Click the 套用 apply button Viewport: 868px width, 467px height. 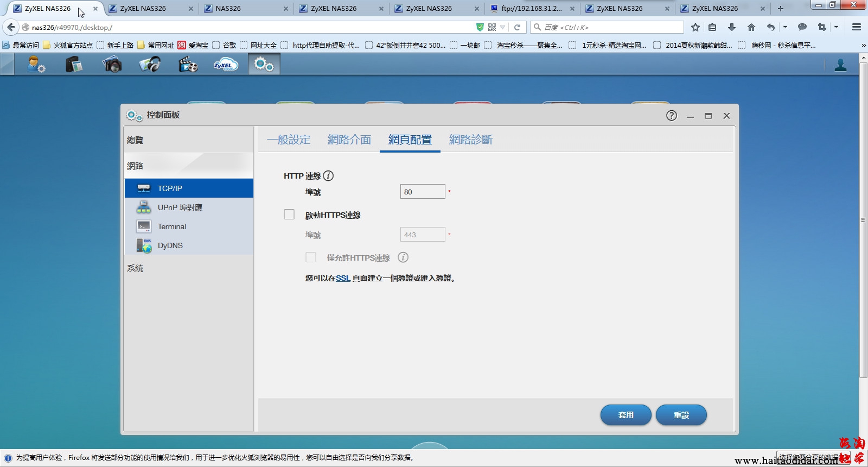pos(626,415)
